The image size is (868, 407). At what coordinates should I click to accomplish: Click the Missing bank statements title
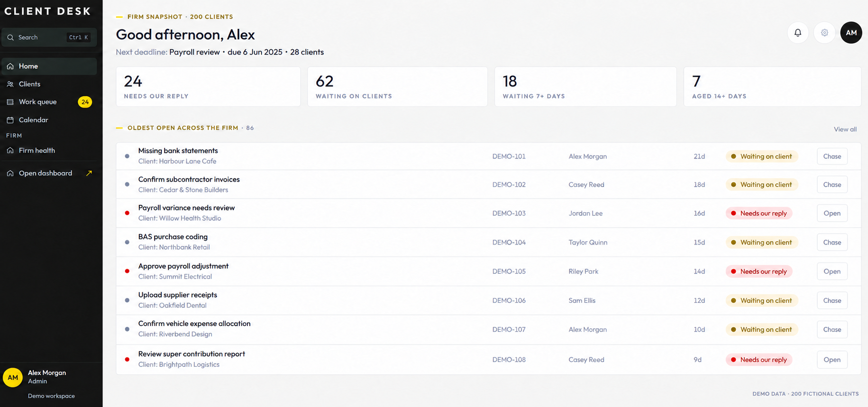(178, 151)
